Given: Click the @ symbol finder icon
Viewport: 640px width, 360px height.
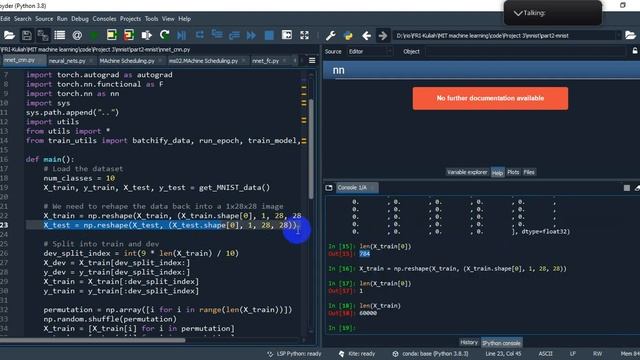Looking at the screenshot, I should tap(77, 36).
